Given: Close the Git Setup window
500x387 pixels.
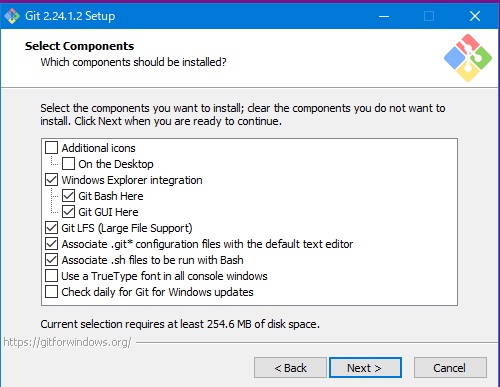Looking at the screenshot, I should coord(475,16).
